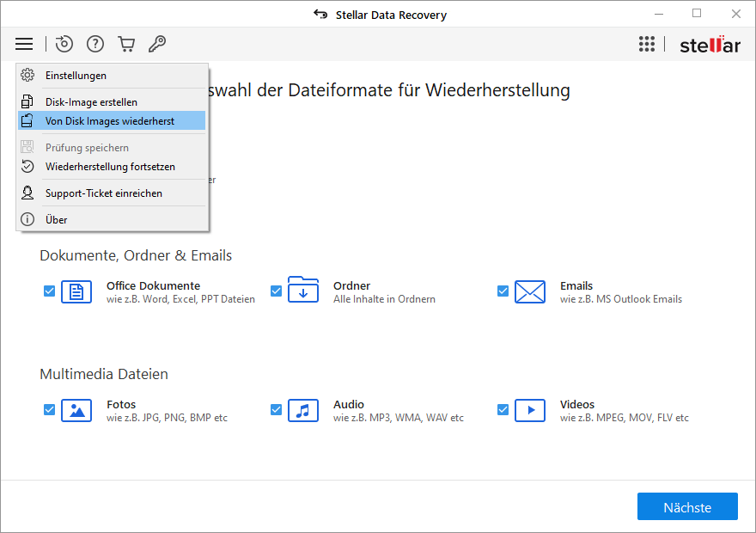Click the shopping cart buy icon
The height and width of the screenshot is (533, 756).
click(126, 44)
